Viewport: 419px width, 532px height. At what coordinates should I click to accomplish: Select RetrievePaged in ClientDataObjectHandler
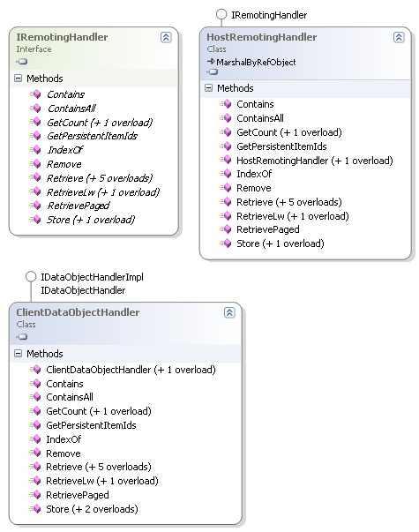(x=78, y=495)
